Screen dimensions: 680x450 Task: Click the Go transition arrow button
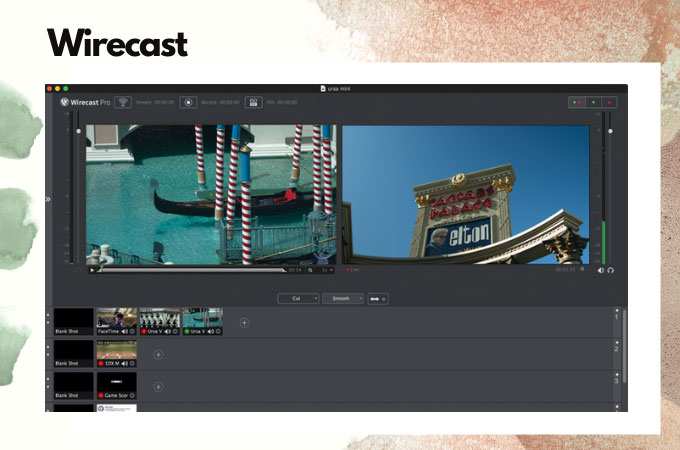[379, 298]
